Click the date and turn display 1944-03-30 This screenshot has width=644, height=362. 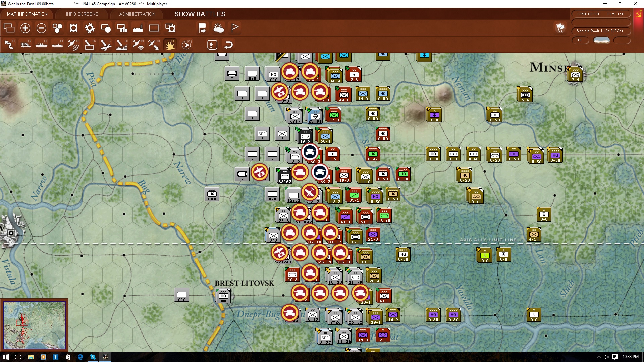pos(600,14)
